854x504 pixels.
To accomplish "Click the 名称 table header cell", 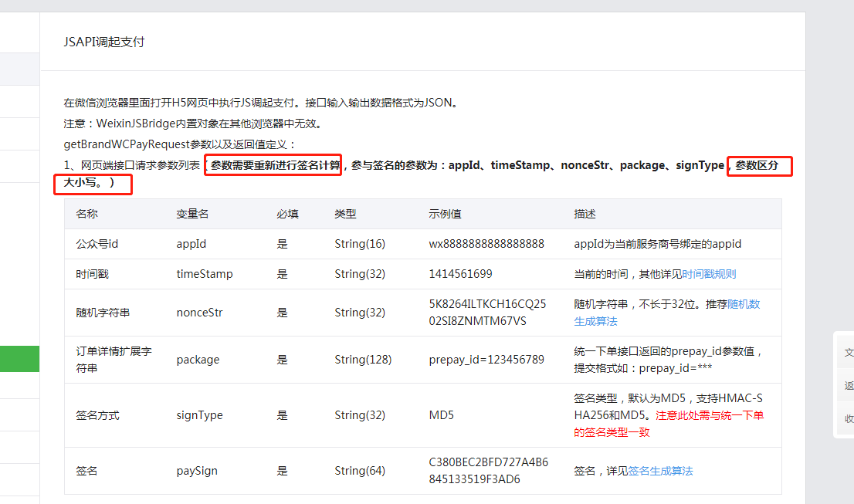I will (x=89, y=214).
